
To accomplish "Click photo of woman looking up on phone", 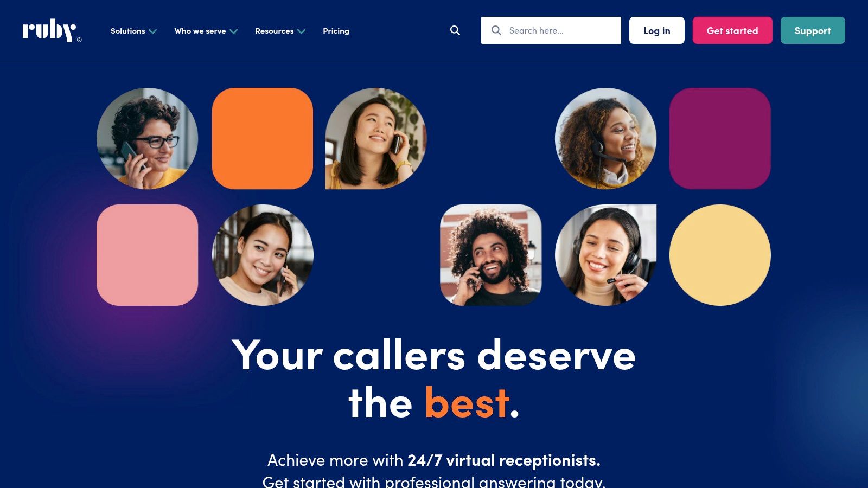I will (x=375, y=138).
